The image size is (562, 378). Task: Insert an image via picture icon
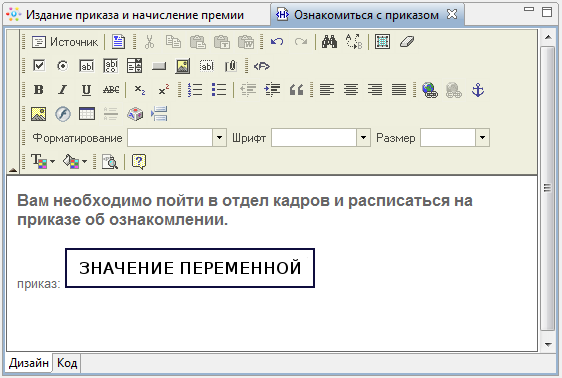[38, 114]
